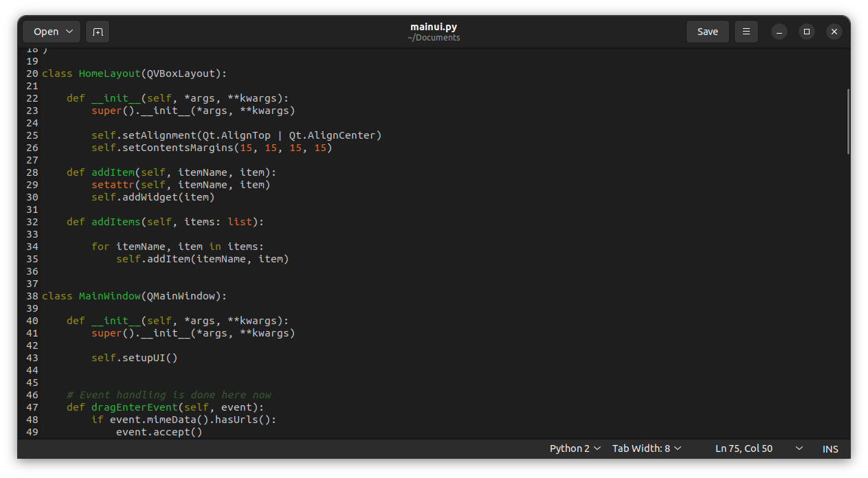Place cursor on the HomeLayout class name
The height and width of the screenshot is (478, 868).
(x=109, y=73)
